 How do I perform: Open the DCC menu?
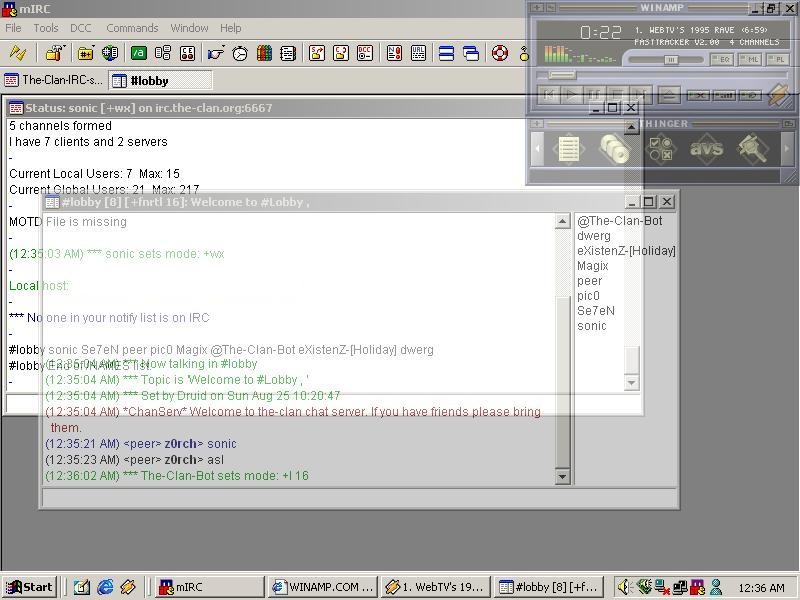[x=80, y=28]
